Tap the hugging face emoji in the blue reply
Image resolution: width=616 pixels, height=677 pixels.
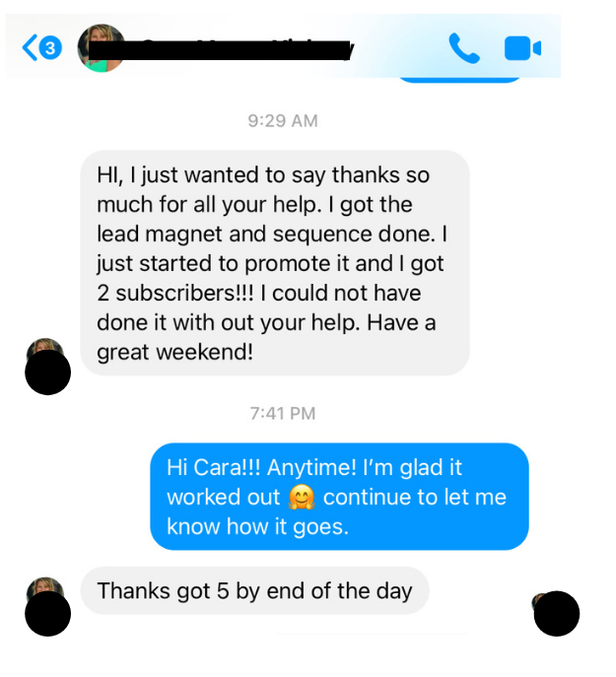pyautogui.click(x=301, y=497)
